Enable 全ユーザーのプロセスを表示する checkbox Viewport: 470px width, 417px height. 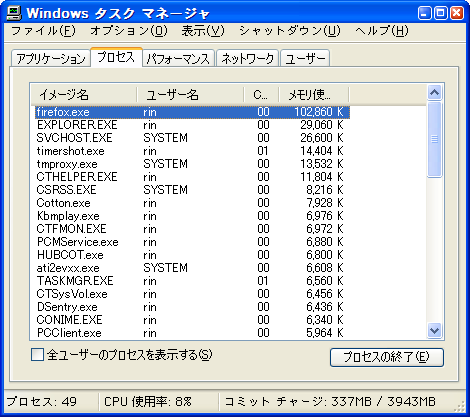click(37, 355)
